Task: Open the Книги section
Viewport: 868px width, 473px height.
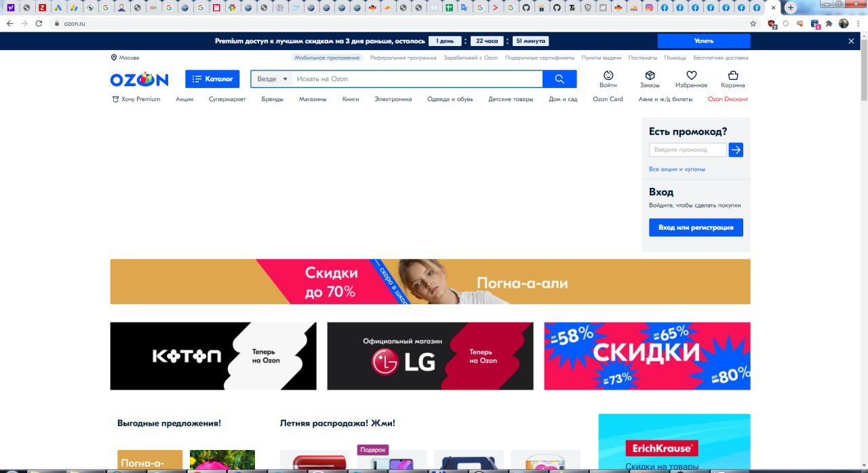Action: pyautogui.click(x=351, y=99)
